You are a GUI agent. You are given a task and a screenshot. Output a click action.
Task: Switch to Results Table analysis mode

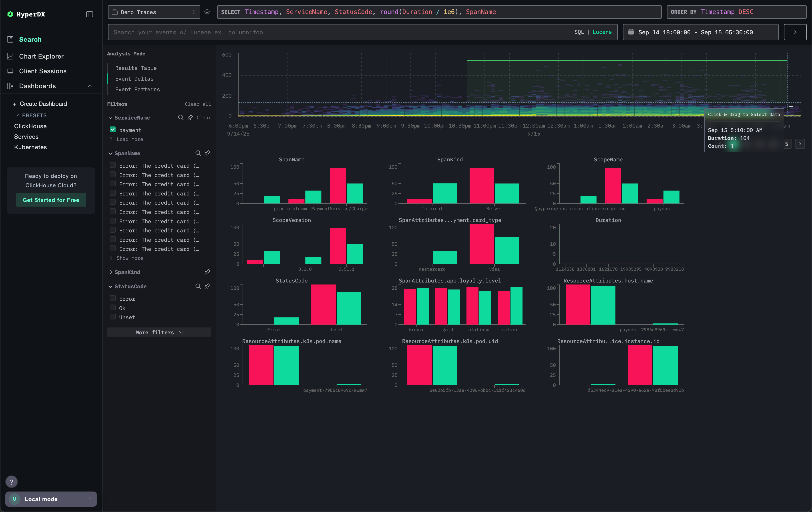pyautogui.click(x=136, y=68)
